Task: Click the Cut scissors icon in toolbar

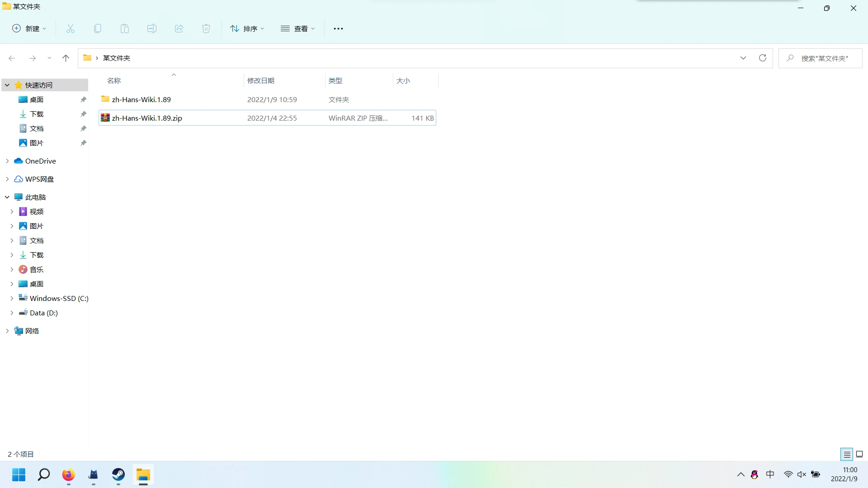Action: click(x=71, y=28)
